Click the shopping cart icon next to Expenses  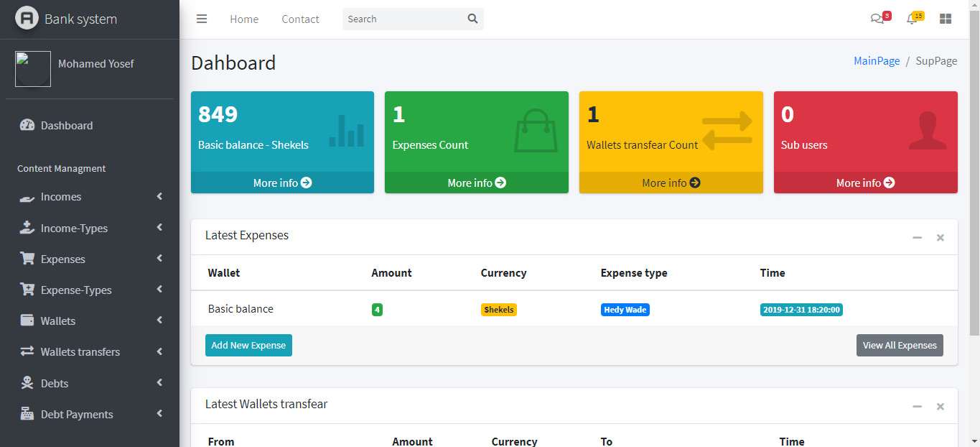click(27, 258)
